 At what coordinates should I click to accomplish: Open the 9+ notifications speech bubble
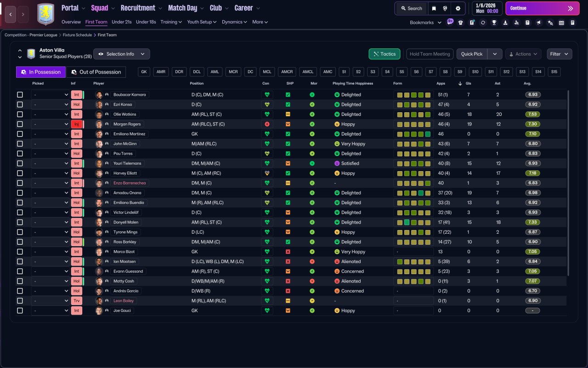pyautogui.click(x=450, y=21)
